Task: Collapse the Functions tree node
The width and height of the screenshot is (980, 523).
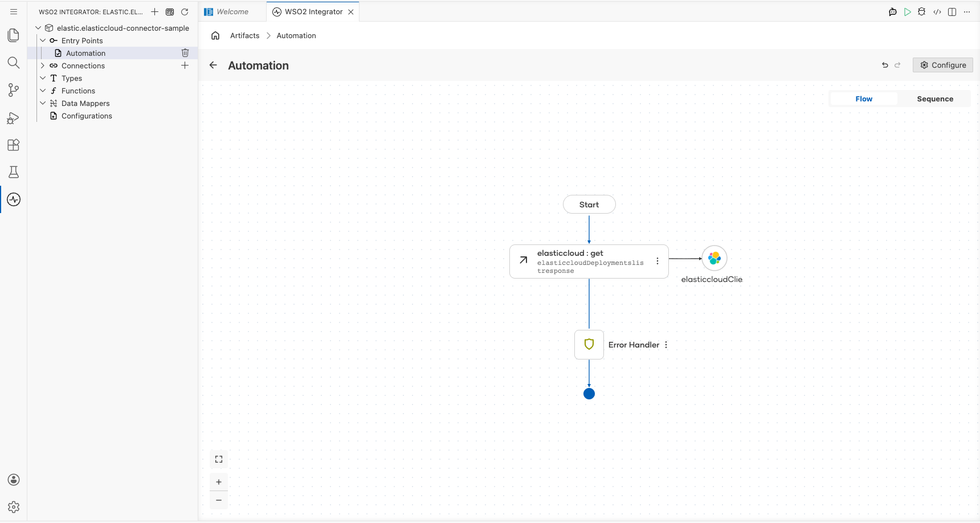Action: coord(43,91)
